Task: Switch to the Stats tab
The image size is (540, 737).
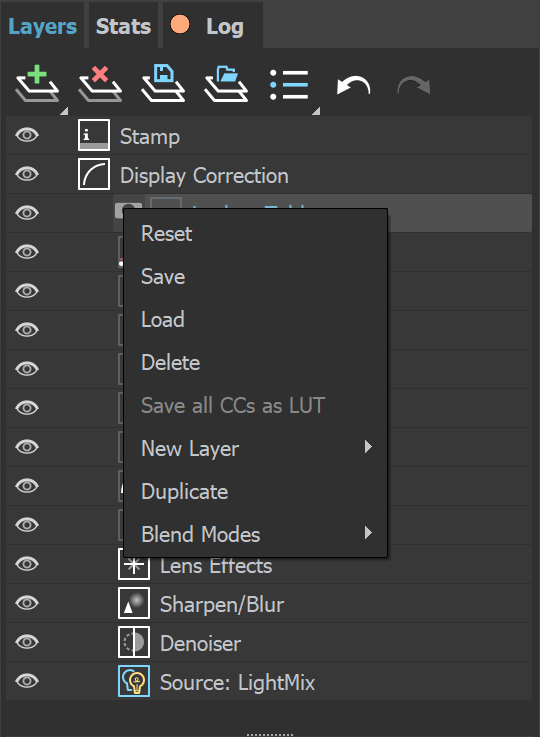Action: 123,26
